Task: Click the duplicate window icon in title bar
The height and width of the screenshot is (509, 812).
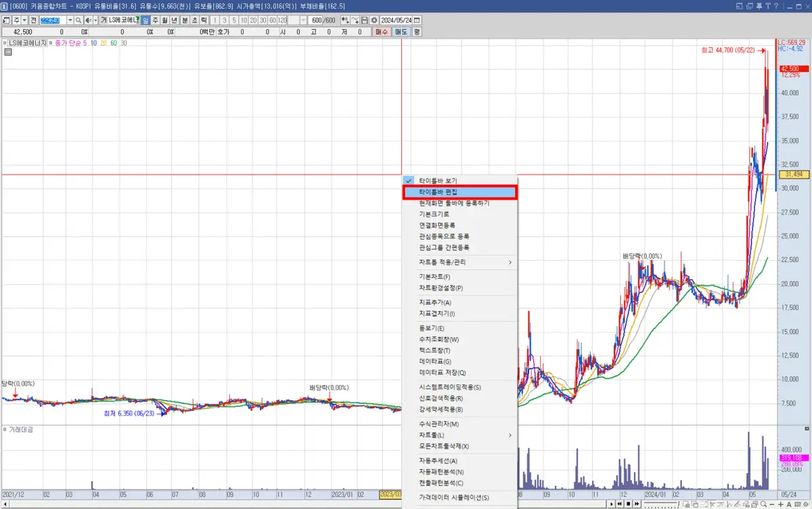Action: 749,6
